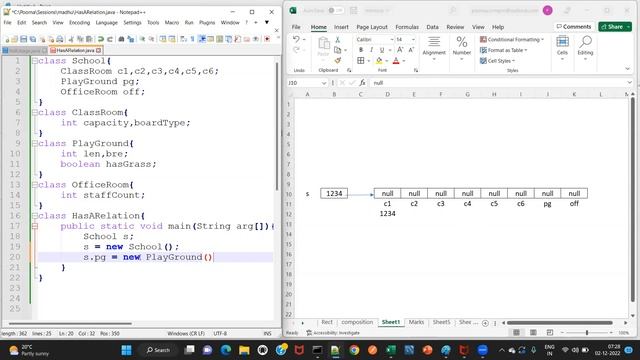Screen dimensions: 640x360
Task: Select the HasARelation.java tab in Notepad++
Action: click(x=75, y=50)
